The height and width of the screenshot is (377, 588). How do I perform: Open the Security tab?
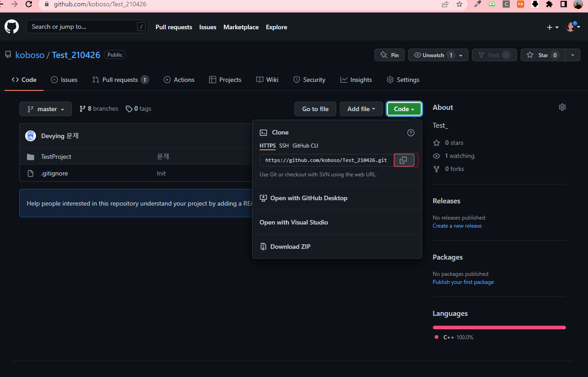309,80
